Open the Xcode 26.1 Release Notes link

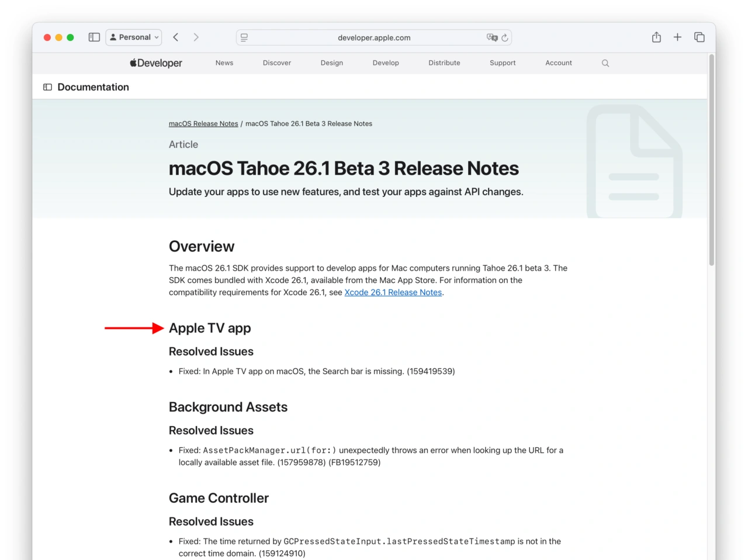point(393,292)
